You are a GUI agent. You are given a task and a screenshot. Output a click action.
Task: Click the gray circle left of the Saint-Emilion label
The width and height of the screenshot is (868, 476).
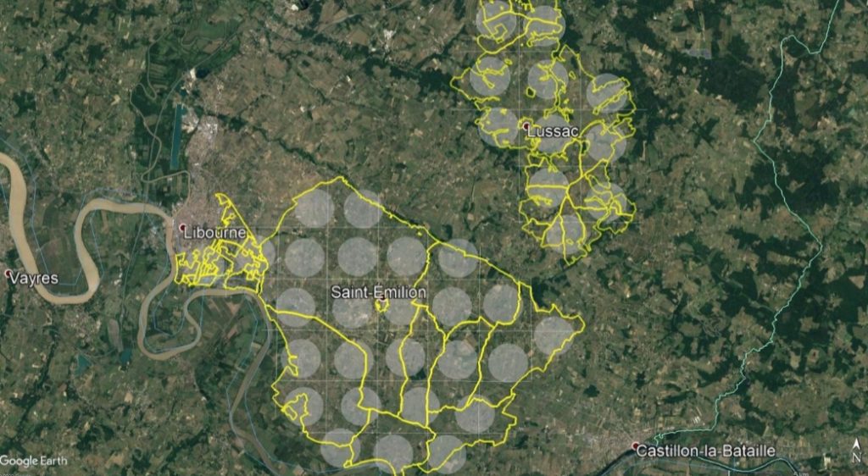[296, 307]
